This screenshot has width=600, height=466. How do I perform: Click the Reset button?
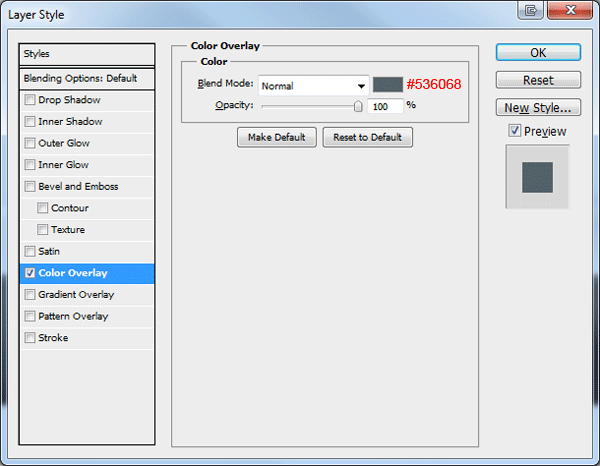coord(538,80)
